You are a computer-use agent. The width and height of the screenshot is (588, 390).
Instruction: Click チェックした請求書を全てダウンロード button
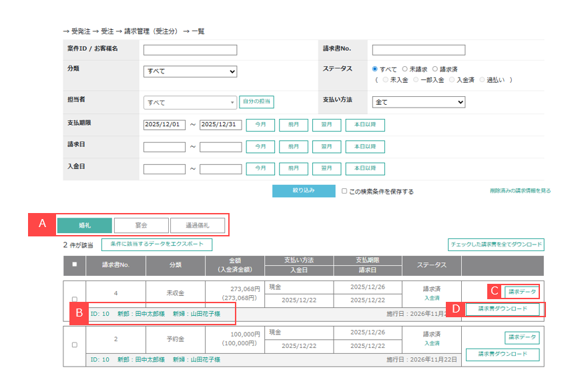496,244
